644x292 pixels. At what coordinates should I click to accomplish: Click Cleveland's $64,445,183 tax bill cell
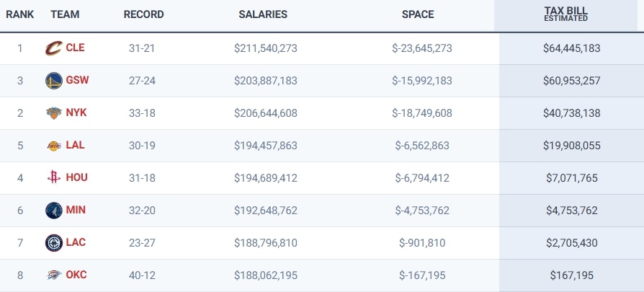571,48
